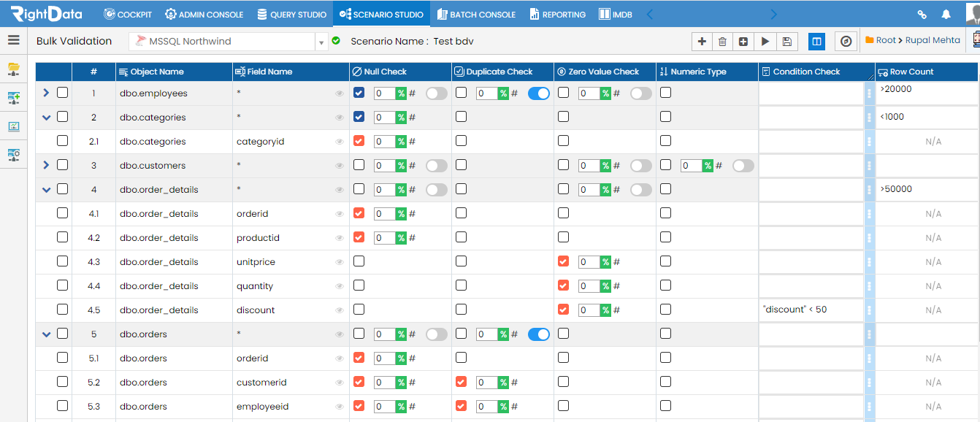
Task: Click the chain link icon in header
Action: [922, 14]
